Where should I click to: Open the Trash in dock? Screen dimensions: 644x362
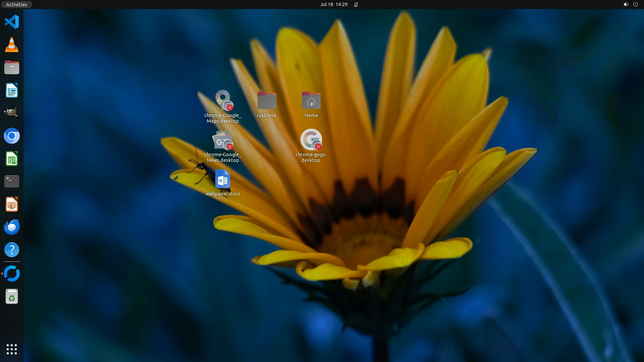[12, 297]
